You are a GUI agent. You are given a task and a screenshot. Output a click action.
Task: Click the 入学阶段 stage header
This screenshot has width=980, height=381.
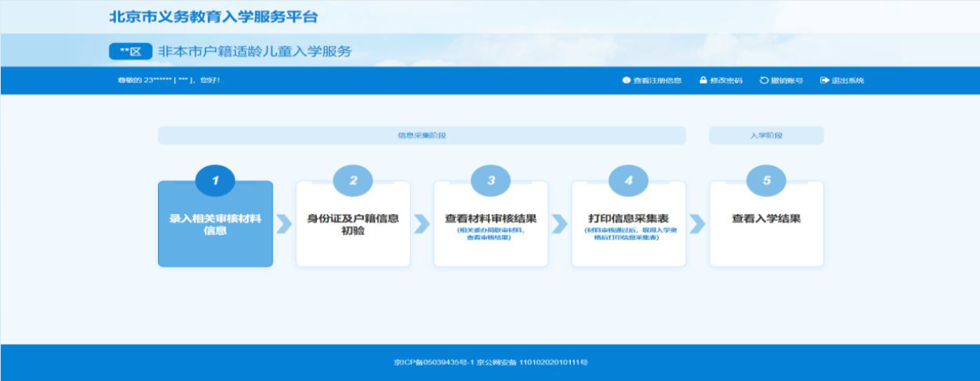tap(766, 136)
